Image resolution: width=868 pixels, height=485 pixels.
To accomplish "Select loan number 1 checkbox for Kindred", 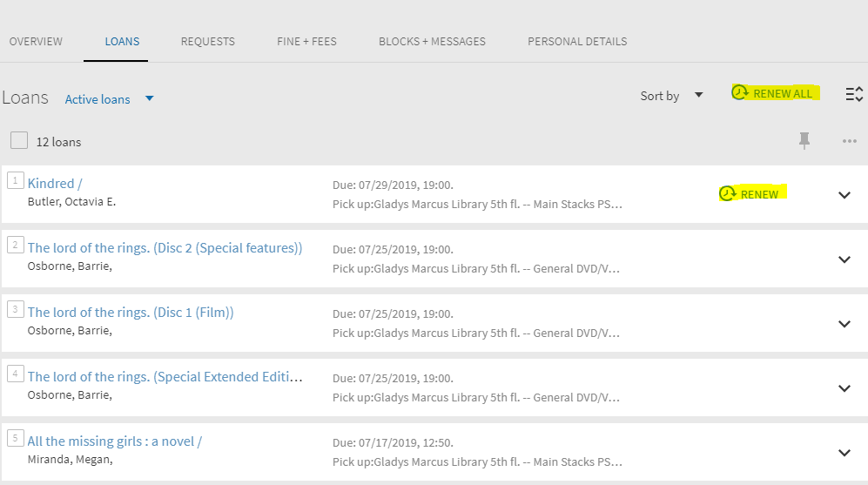I will [x=15, y=180].
